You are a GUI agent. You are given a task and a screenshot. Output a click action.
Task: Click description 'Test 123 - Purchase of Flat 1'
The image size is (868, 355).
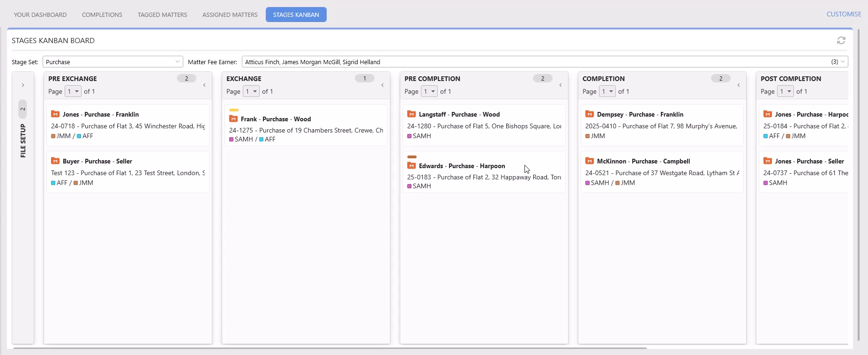(x=128, y=173)
